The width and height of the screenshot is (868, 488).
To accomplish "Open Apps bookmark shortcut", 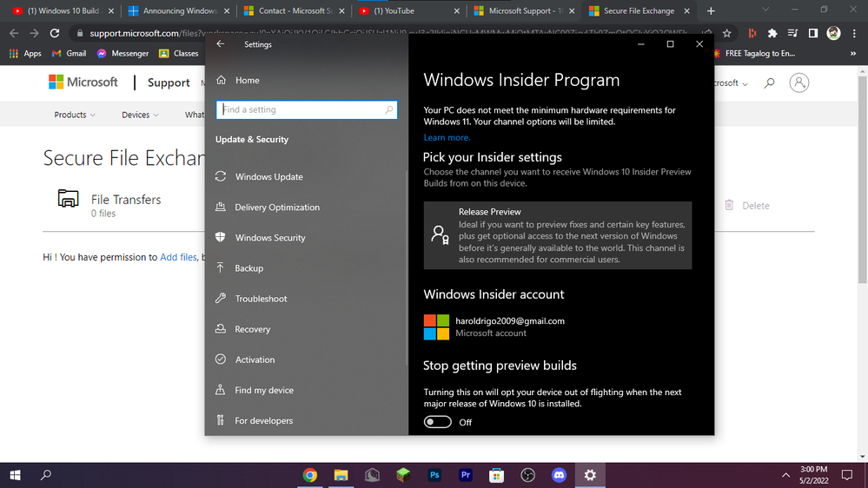I will coord(25,53).
